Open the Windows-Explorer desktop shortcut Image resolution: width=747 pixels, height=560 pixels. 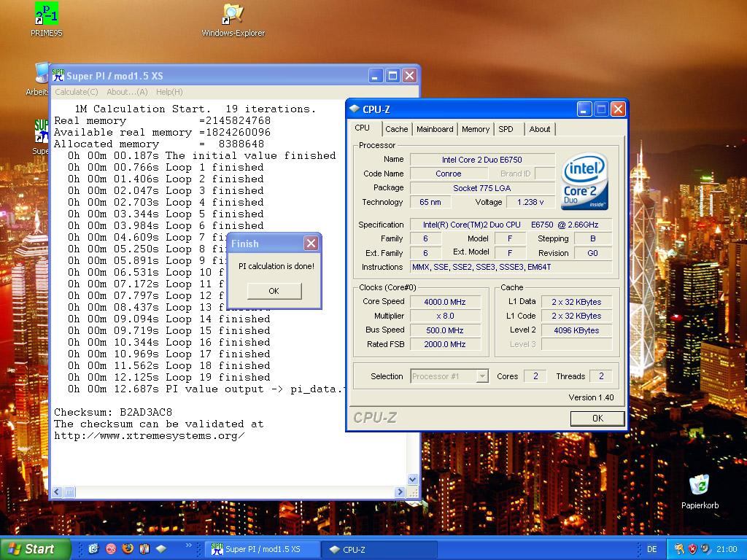233,20
